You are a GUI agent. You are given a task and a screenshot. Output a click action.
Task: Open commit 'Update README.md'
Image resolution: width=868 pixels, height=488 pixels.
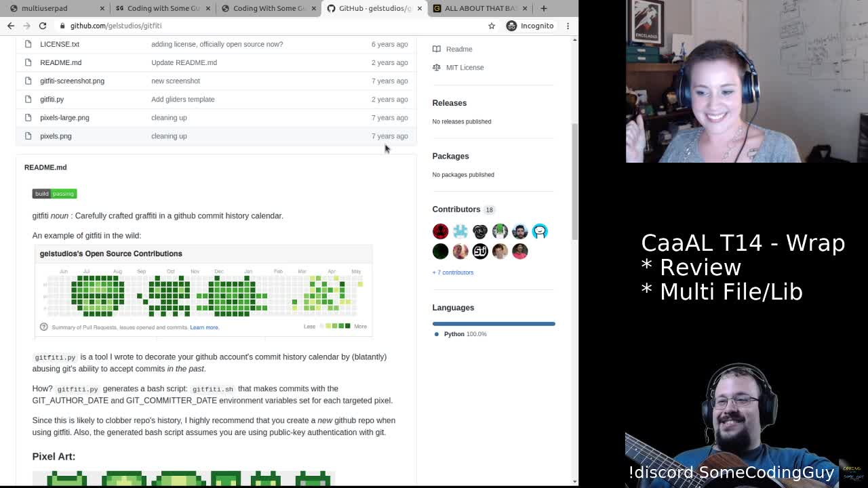click(x=184, y=62)
